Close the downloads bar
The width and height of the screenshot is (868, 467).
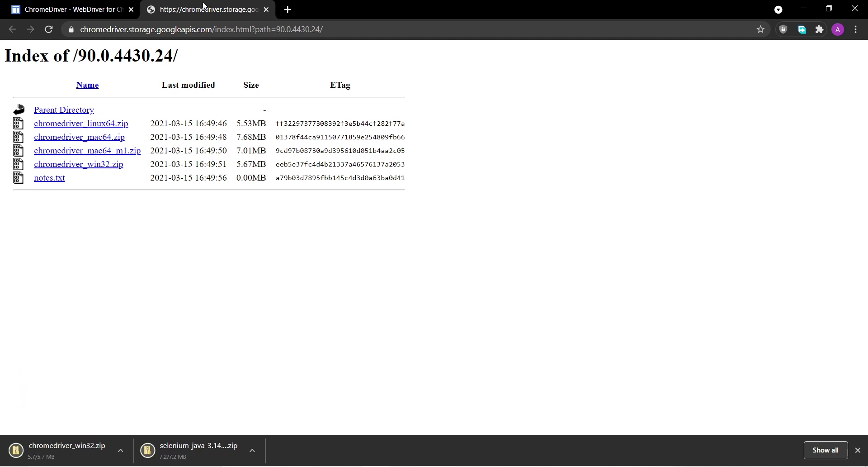pyautogui.click(x=858, y=450)
